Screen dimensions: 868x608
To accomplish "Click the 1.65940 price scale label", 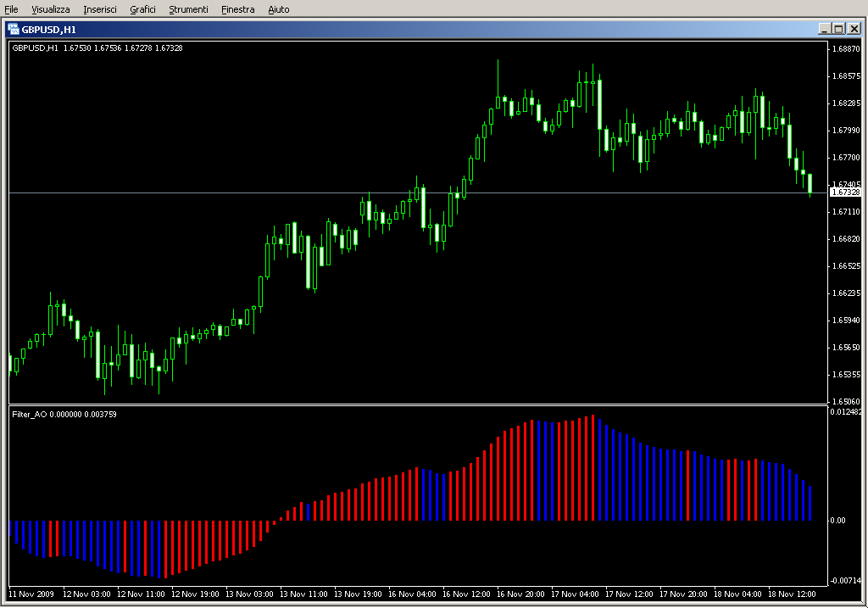I will [846, 320].
